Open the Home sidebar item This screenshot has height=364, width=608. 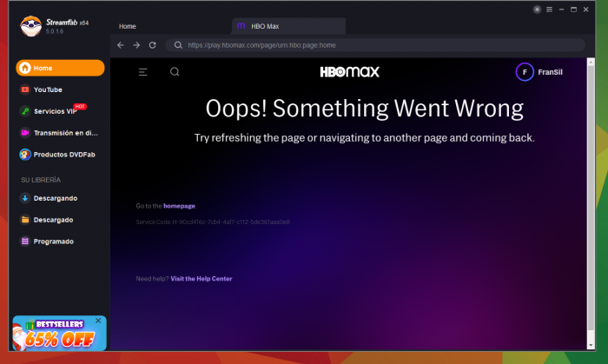coord(60,68)
